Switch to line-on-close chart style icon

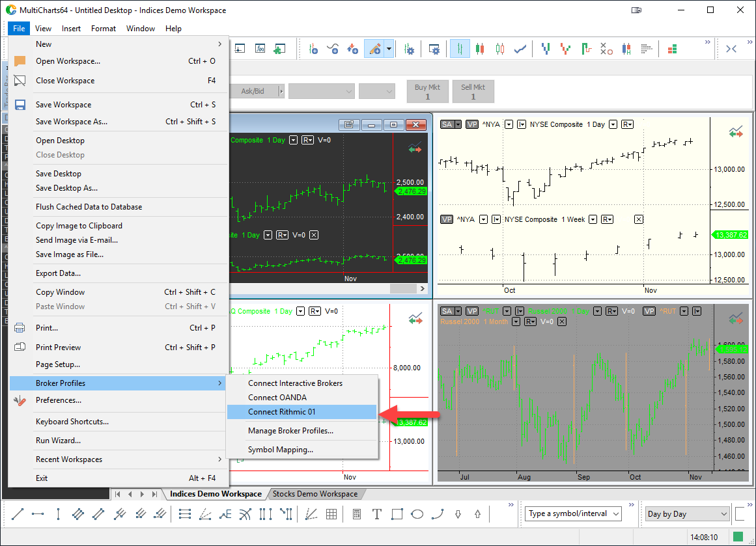pyautogui.click(x=520, y=49)
